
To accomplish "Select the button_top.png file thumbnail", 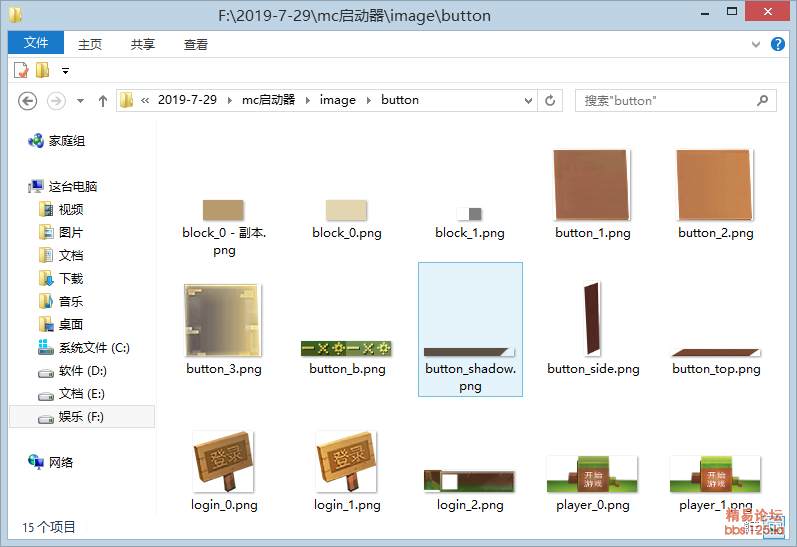I will (x=715, y=352).
